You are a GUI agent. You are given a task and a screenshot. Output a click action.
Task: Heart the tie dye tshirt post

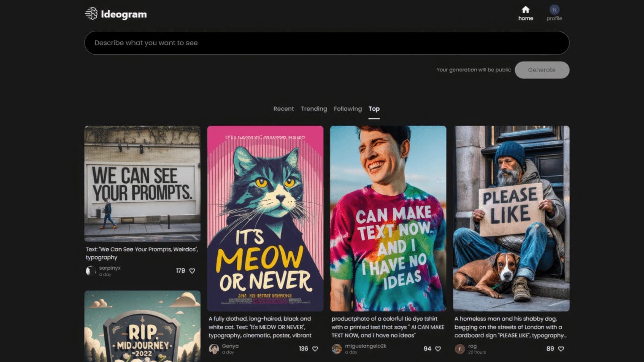[438, 349]
